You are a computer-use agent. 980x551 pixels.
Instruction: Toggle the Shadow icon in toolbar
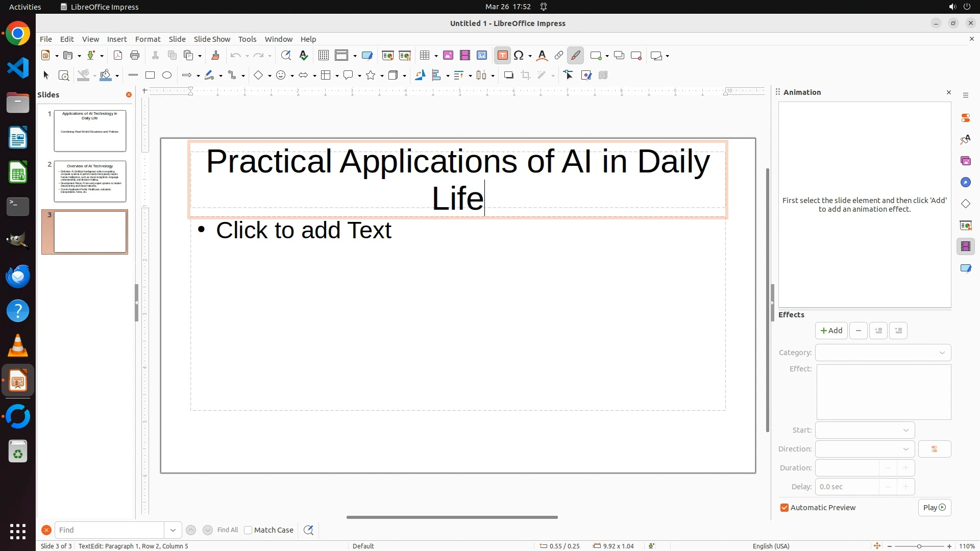click(x=508, y=76)
